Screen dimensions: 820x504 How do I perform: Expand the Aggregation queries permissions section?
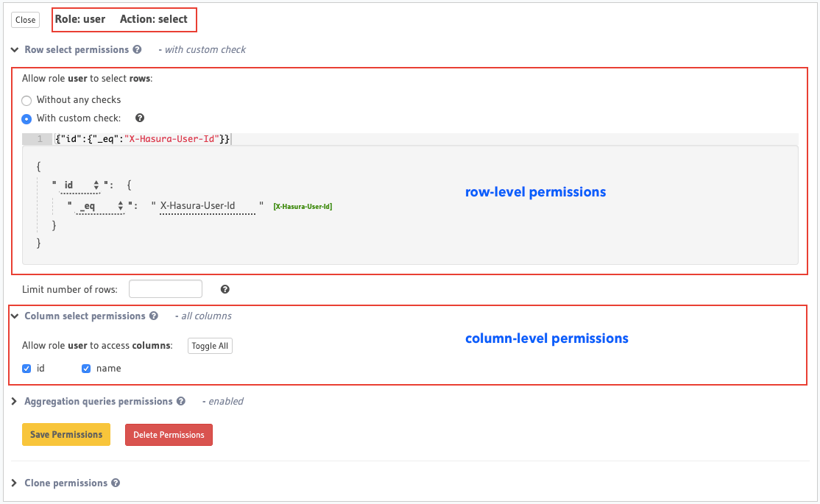point(15,402)
